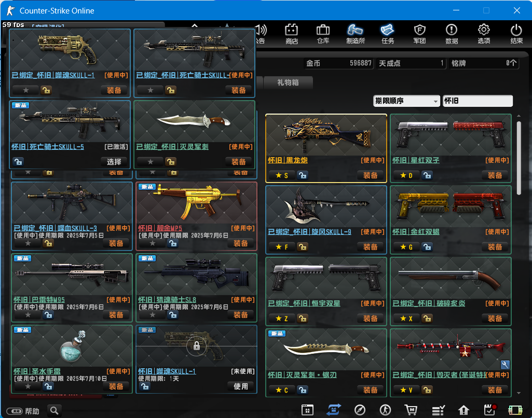Viewport: 532px width, 418px height.
Task: Toggle the lock on 星红双子 card
Action: [x=427, y=175]
